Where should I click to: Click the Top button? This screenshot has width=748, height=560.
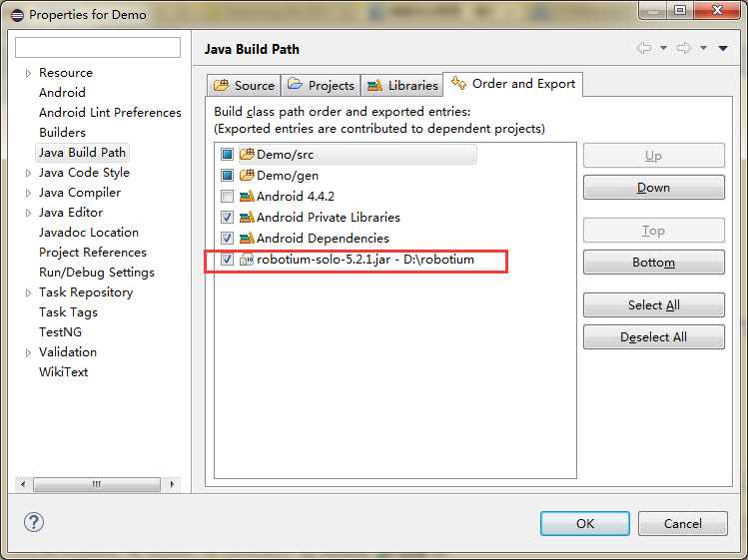653,231
